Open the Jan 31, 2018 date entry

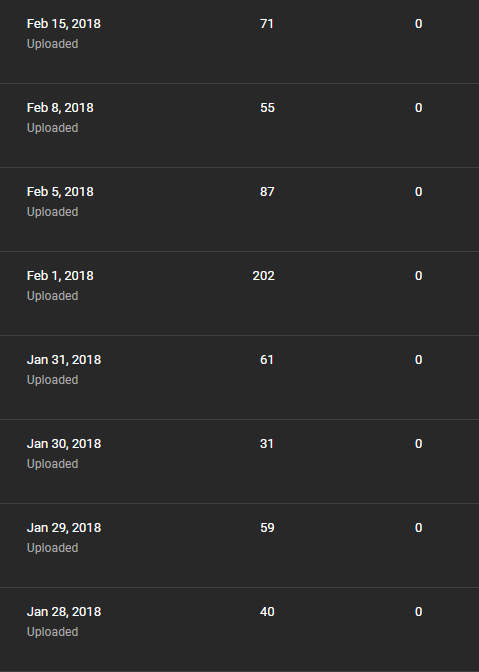(x=64, y=360)
